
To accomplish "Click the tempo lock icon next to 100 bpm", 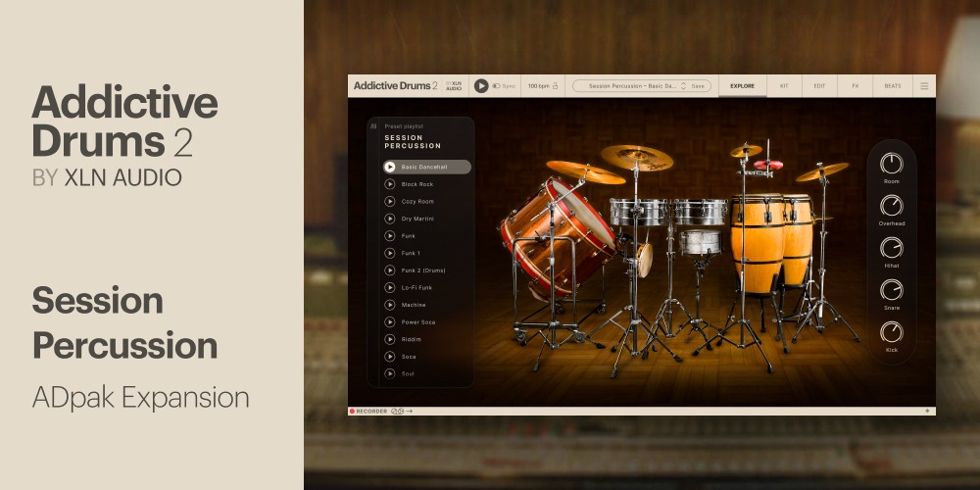I will tap(555, 86).
